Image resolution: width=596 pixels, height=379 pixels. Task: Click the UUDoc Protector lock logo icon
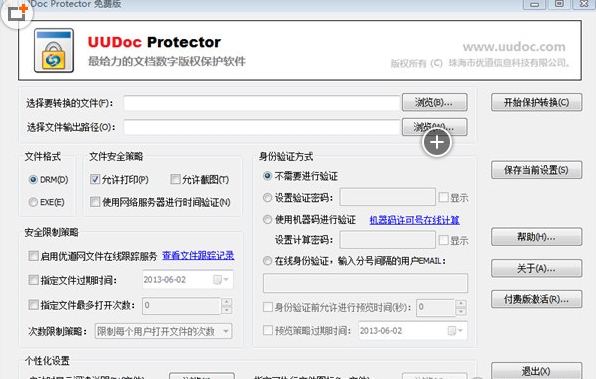tap(54, 50)
